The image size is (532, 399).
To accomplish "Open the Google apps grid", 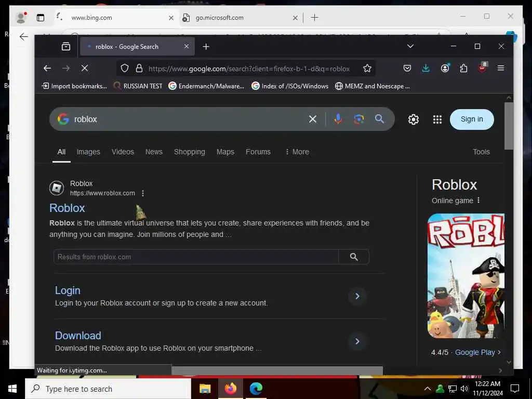I will click(437, 119).
